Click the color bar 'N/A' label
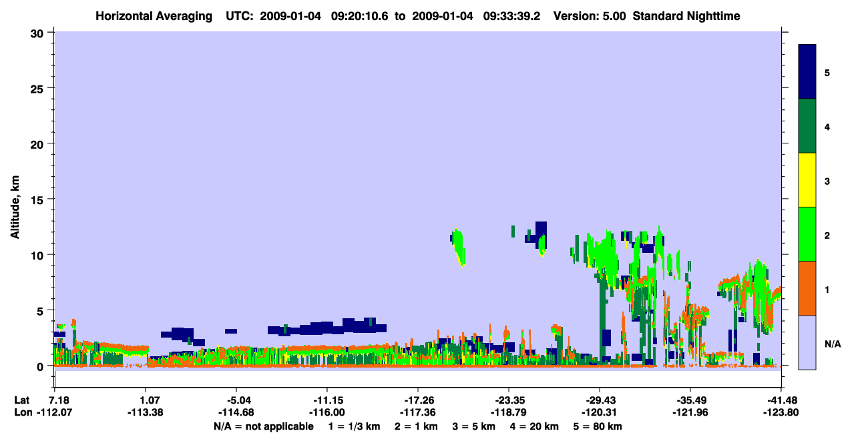 [833, 344]
